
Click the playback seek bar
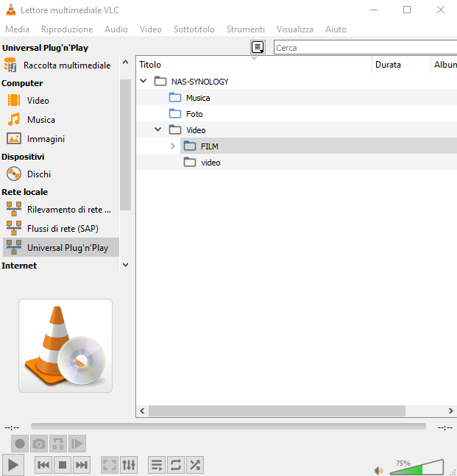[228, 427]
